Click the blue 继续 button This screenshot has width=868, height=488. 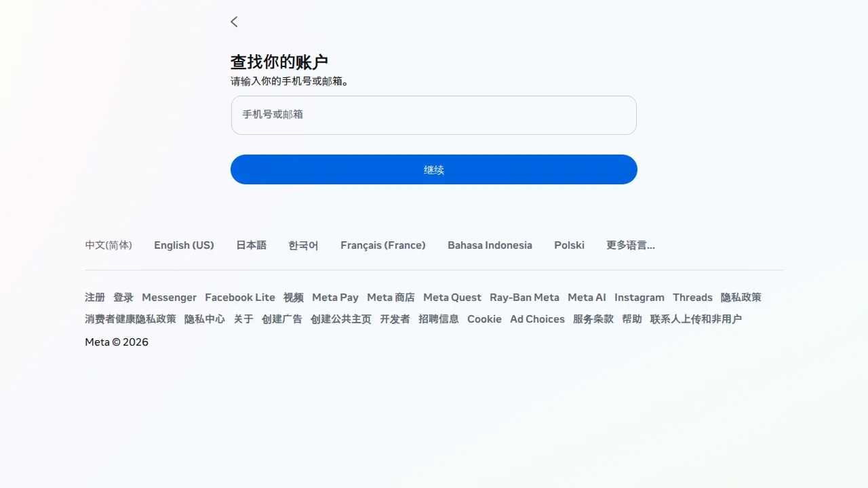[x=434, y=169]
